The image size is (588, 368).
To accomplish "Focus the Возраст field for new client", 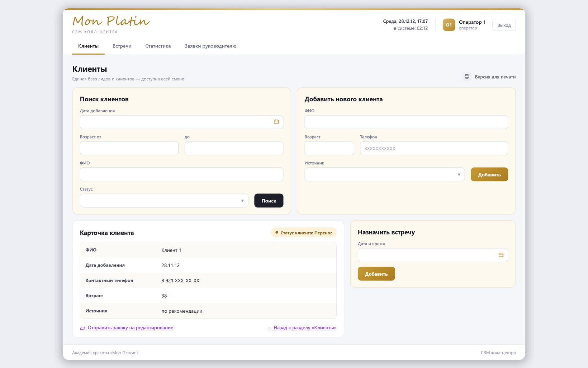I will (x=329, y=148).
